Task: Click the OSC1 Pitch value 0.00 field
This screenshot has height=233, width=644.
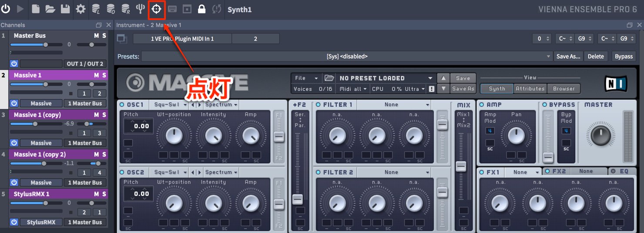Action: click(138, 126)
